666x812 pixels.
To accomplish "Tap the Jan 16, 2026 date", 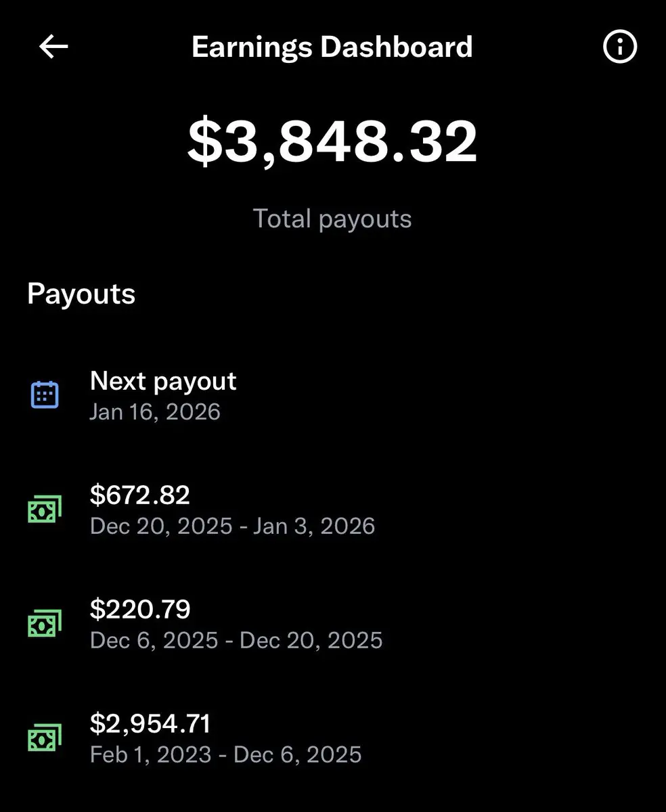I will pyautogui.click(x=155, y=412).
